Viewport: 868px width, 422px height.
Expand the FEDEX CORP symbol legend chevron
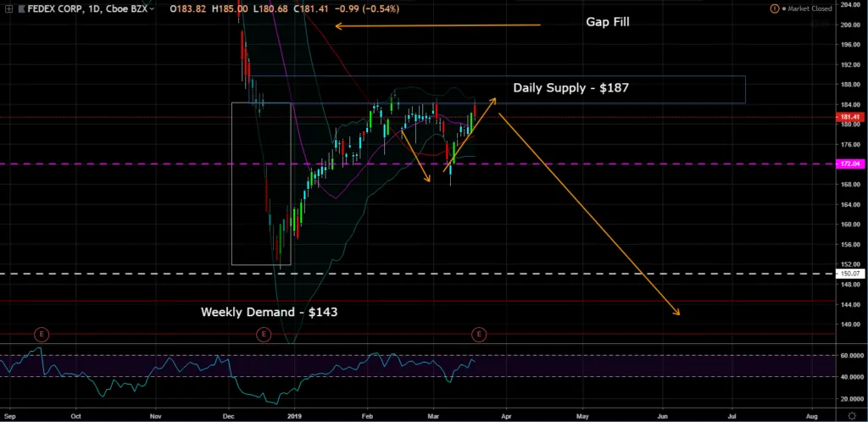pyautogui.click(x=152, y=9)
